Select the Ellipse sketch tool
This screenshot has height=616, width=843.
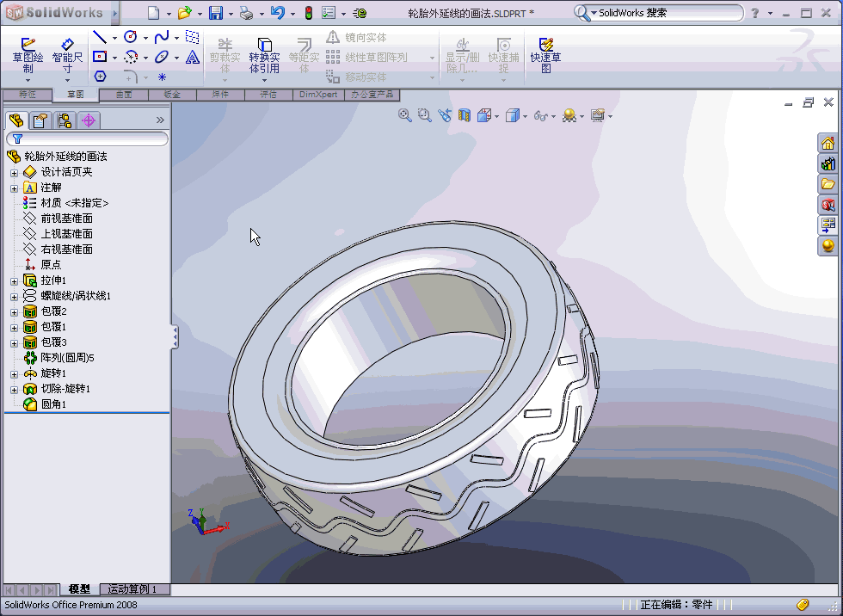162,57
